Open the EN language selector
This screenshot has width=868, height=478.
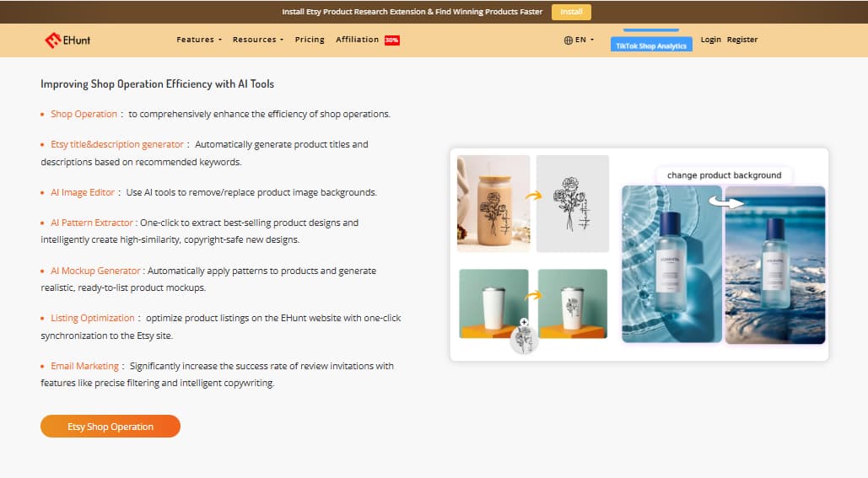pos(580,40)
